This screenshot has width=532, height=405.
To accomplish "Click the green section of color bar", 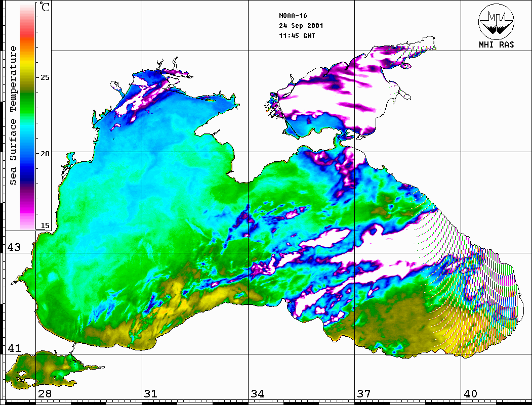I will (27, 102).
